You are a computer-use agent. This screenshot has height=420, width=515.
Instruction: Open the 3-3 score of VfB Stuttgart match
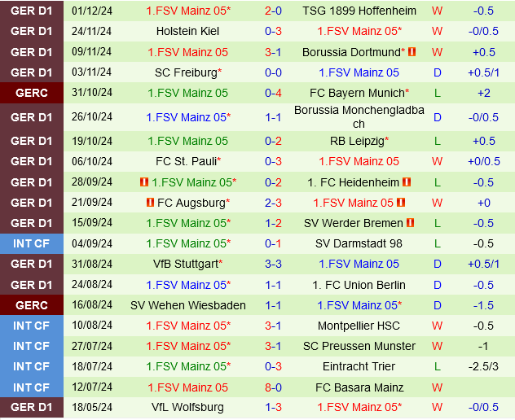point(273,264)
